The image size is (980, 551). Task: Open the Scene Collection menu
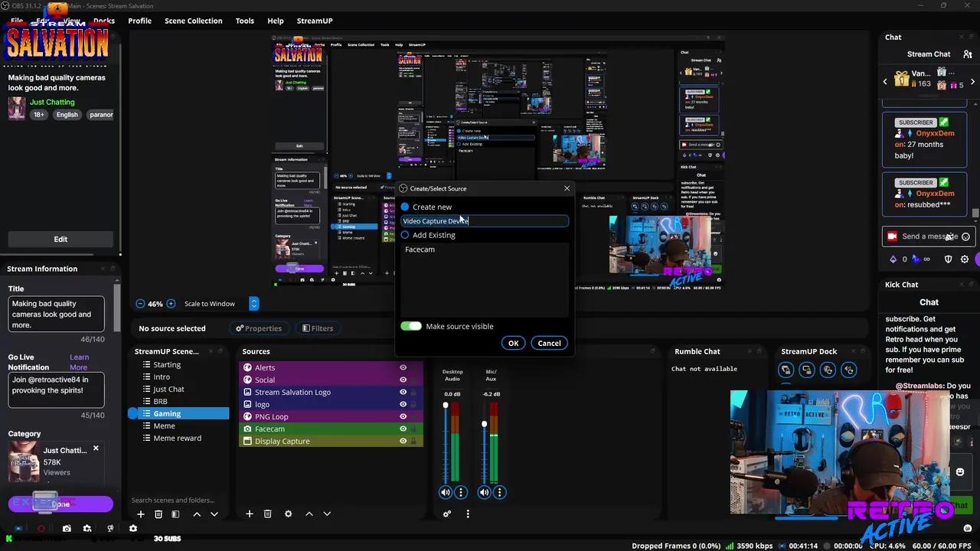(193, 21)
